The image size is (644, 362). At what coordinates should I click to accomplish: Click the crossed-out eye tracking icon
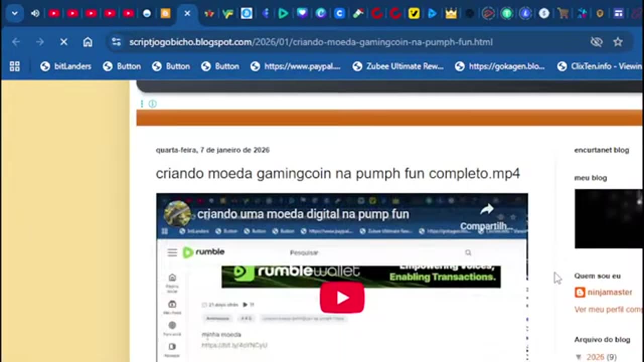click(596, 42)
